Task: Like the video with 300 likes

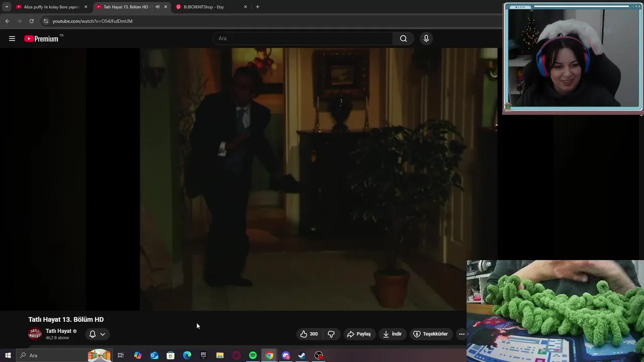Action: pos(309,334)
